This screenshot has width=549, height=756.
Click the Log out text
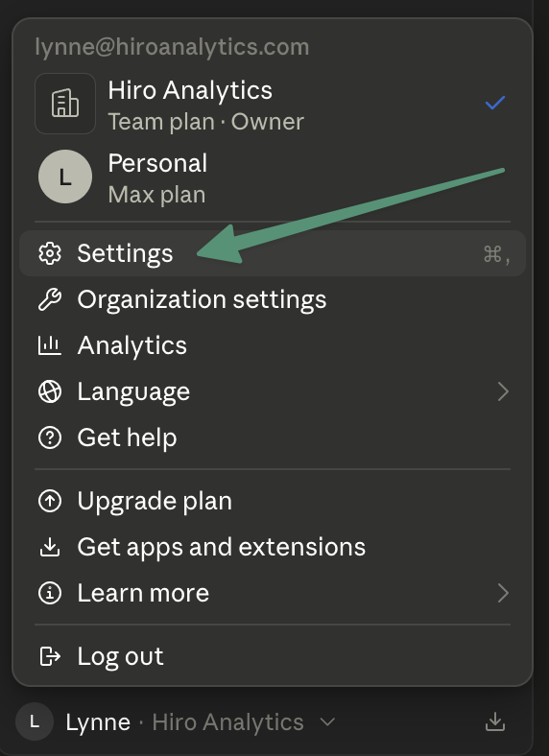tap(120, 656)
